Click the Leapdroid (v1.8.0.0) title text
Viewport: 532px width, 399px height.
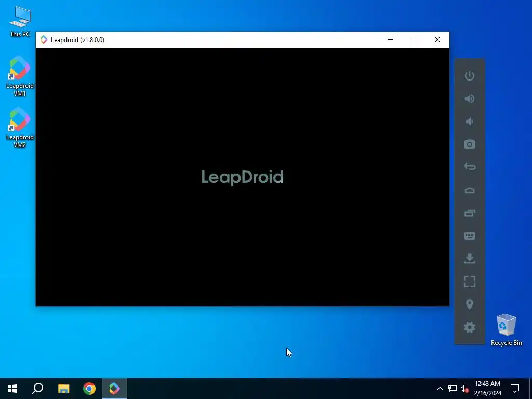(x=77, y=40)
